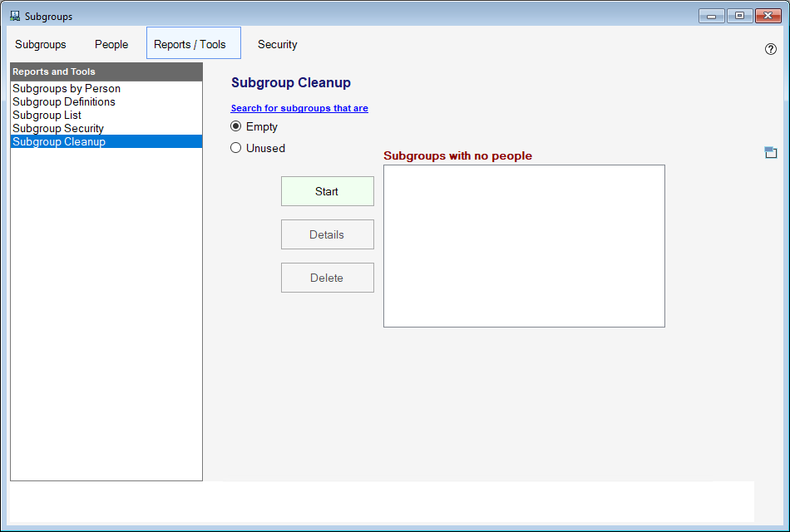
Task: Close the Subgroups window
Action: [768, 16]
